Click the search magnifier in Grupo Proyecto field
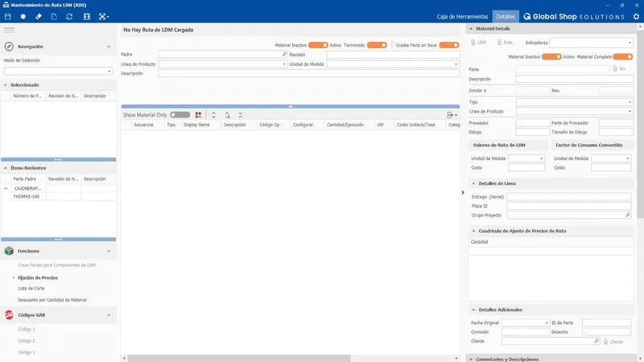This screenshot has height=362, width=644. [x=628, y=215]
